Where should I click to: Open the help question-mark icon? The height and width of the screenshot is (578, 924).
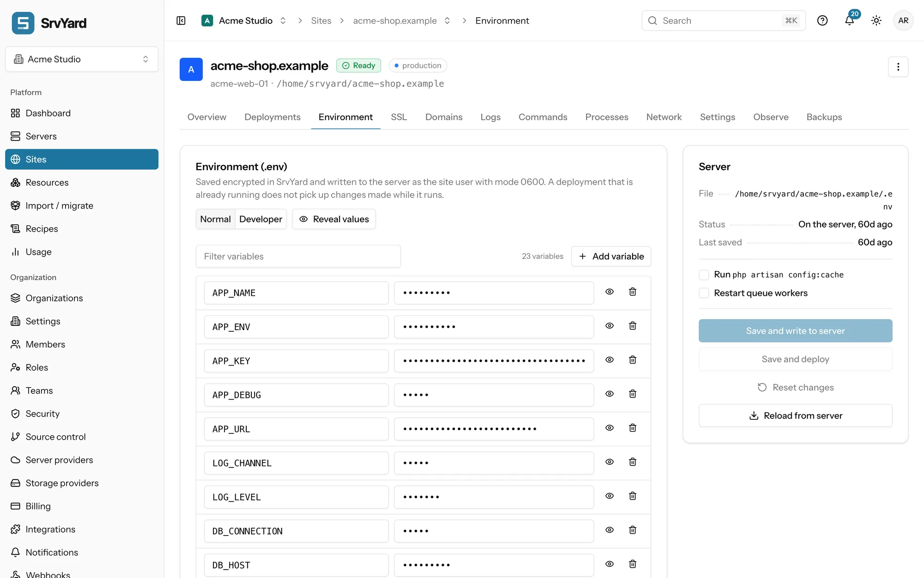[822, 21]
